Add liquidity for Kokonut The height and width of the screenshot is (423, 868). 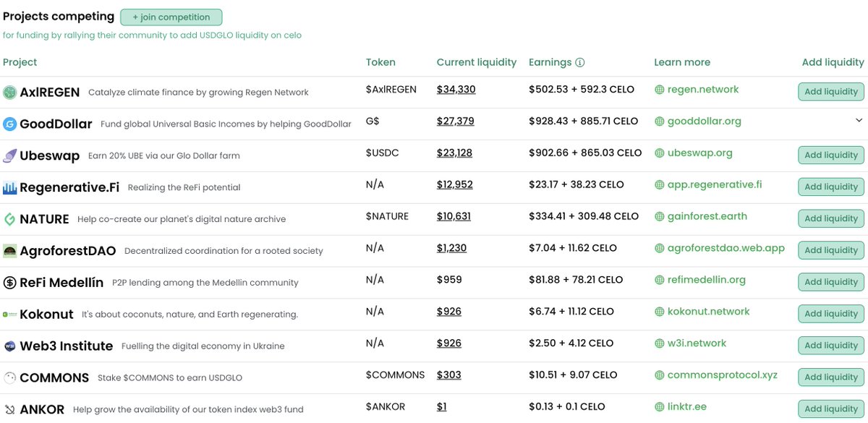click(831, 314)
